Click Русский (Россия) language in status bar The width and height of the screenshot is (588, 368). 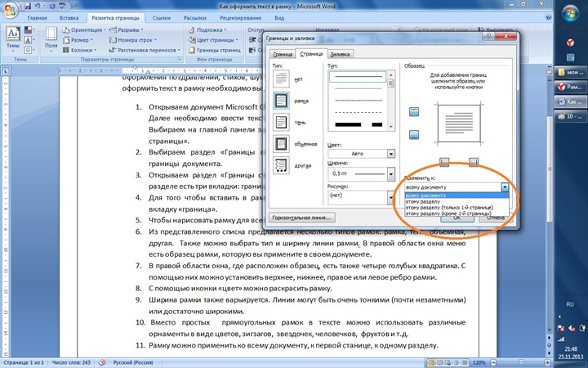pos(133,363)
